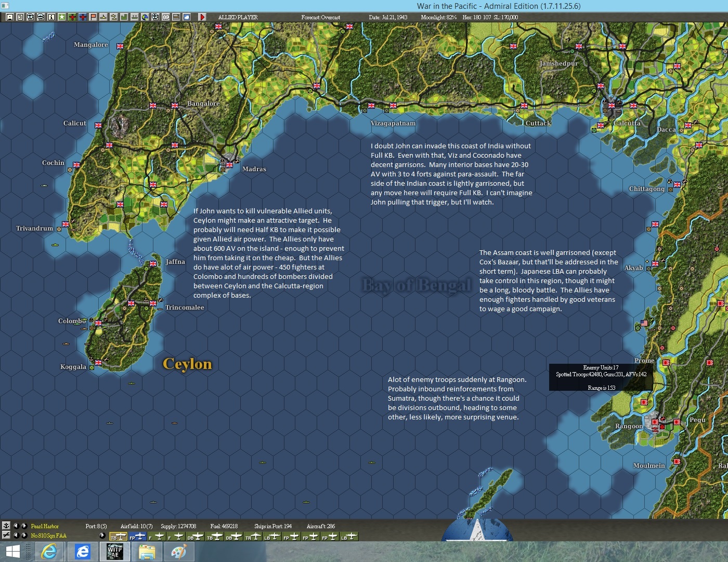728x562 pixels.
Task: Click the 'Fuel: 469218' value
Action: [224, 526]
